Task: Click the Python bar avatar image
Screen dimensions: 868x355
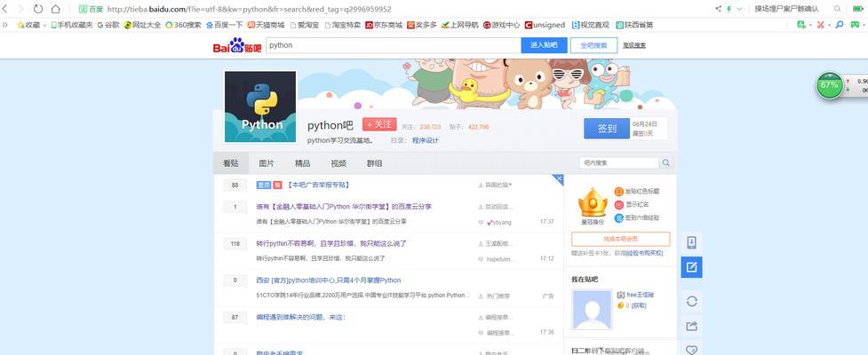Action: tap(260, 106)
